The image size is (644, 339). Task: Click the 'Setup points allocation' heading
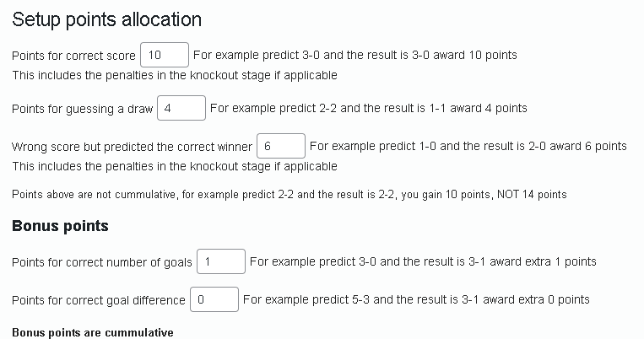(106, 19)
